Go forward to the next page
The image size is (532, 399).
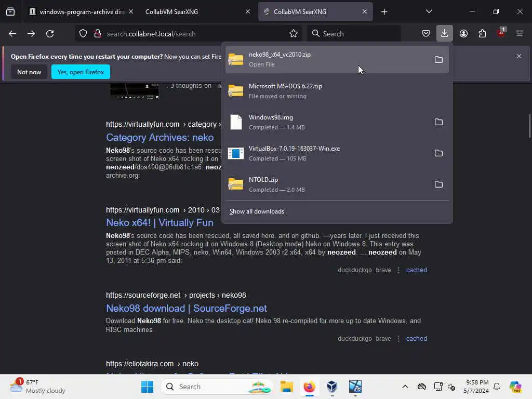(x=31, y=34)
